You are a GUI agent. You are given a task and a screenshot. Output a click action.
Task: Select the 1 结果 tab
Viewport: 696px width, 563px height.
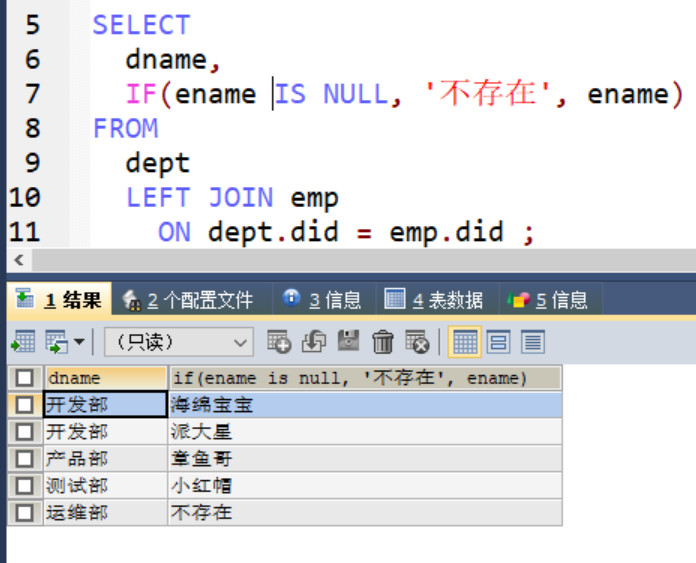pos(59,300)
